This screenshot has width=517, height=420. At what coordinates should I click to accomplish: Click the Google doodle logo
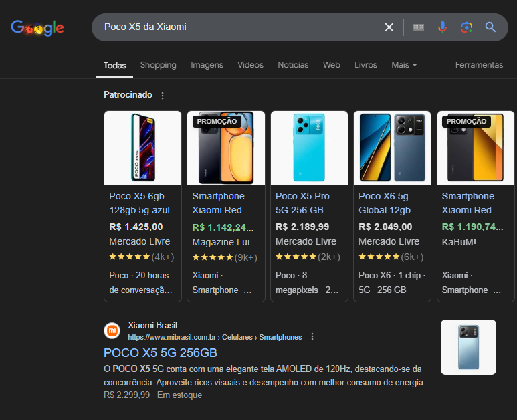pos(37,28)
